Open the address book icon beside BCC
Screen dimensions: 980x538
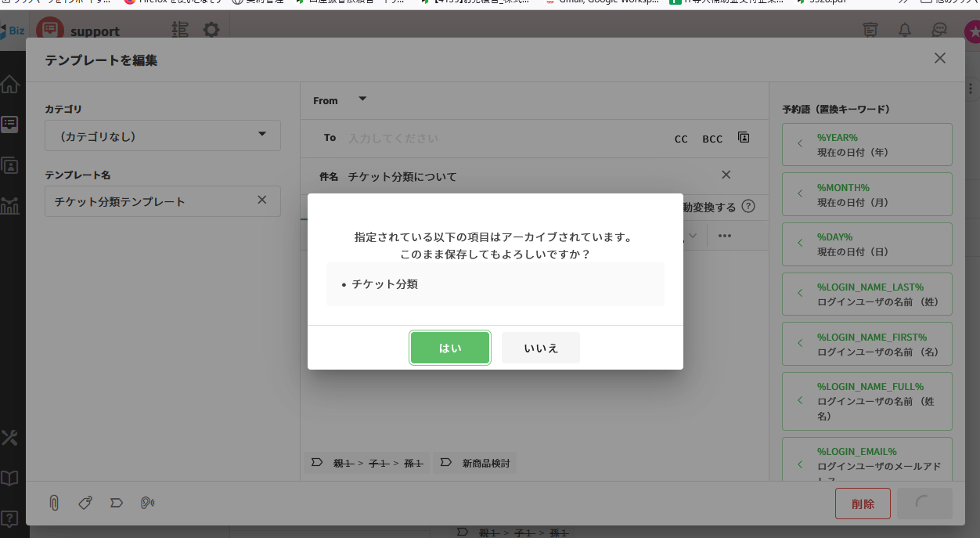(744, 138)
